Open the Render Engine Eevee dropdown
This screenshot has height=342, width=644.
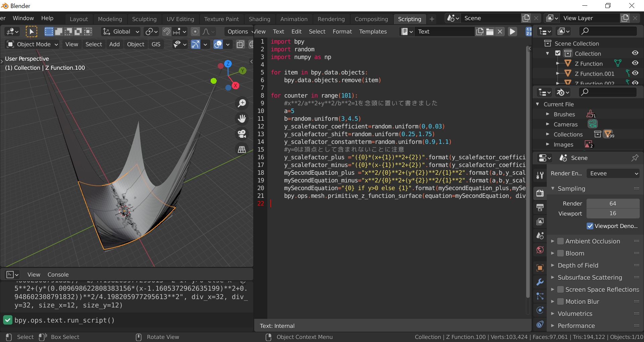(613, 173)
